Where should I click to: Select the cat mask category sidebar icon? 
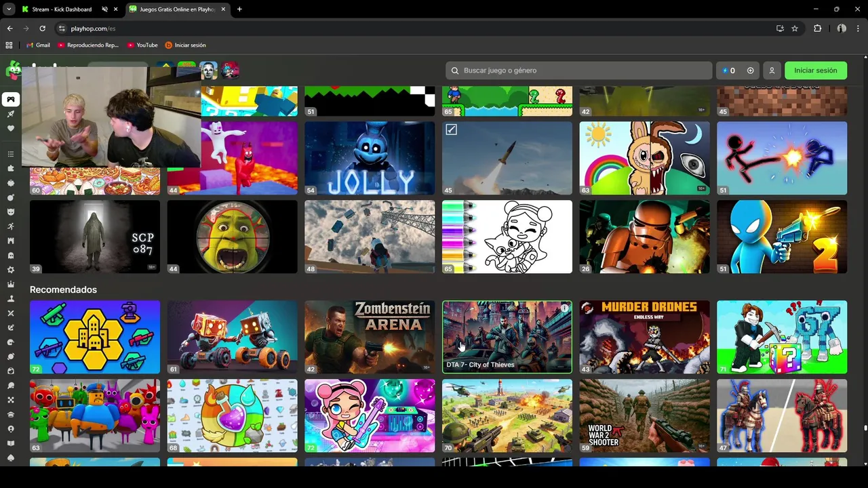point(10,211)
